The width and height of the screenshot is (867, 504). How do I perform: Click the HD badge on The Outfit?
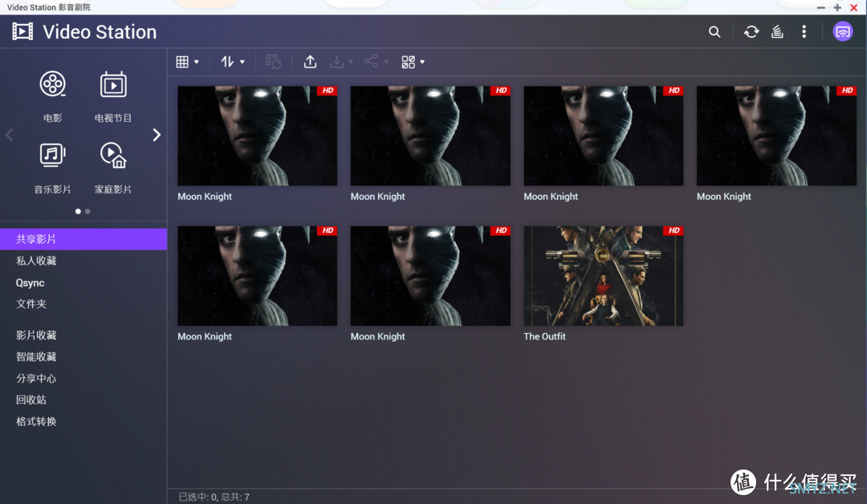(674, 230)
